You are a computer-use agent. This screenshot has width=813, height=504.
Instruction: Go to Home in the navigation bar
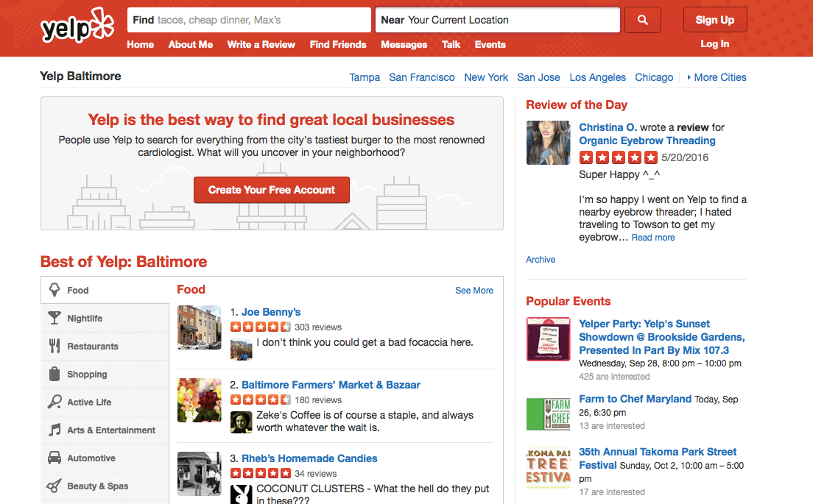(140, 45)
